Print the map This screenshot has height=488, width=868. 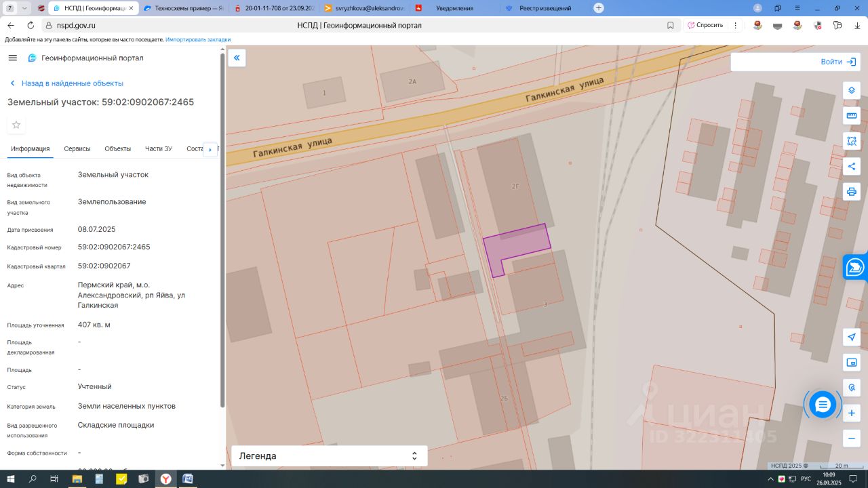[x=852, y=191]
